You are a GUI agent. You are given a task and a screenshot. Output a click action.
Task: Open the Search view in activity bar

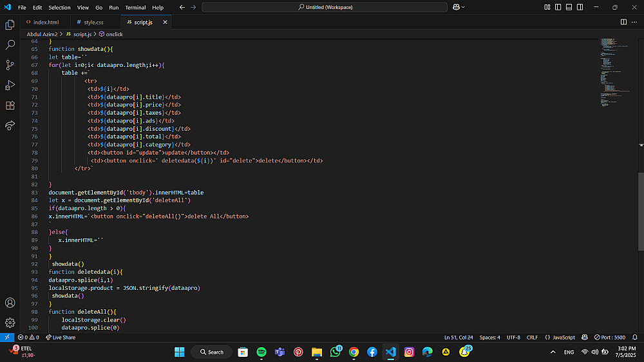point(10,45)
